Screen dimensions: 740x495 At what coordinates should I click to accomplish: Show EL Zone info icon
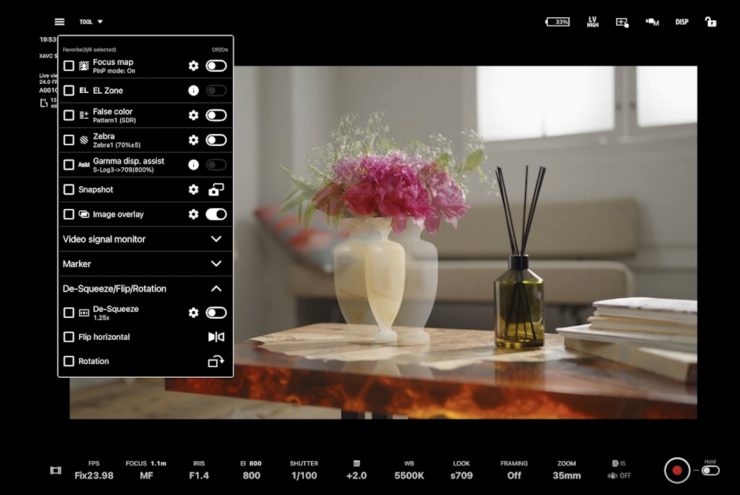click(x=193, y=91)
